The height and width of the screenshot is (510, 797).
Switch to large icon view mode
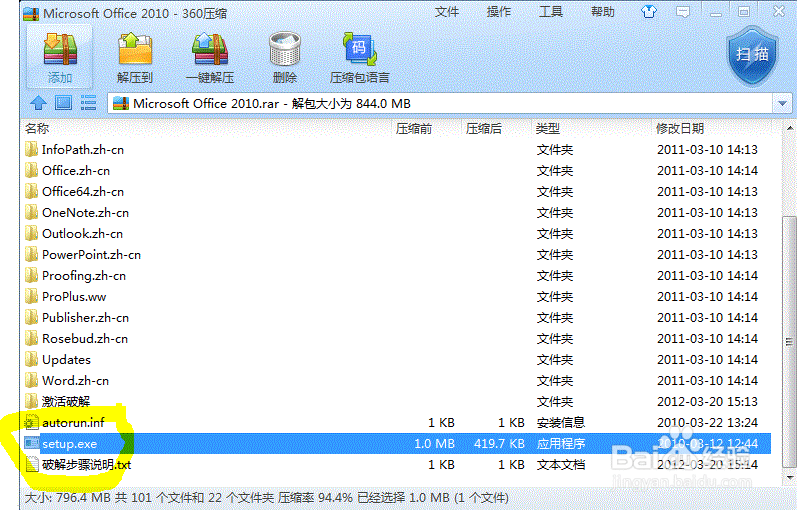(64, 103)
